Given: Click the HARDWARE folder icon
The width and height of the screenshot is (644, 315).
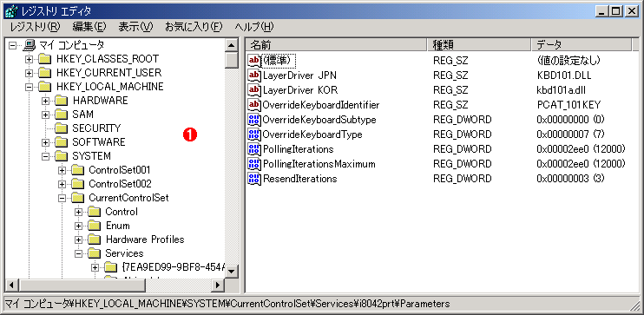Looking at the screenshot, I should tap(61, 101).
